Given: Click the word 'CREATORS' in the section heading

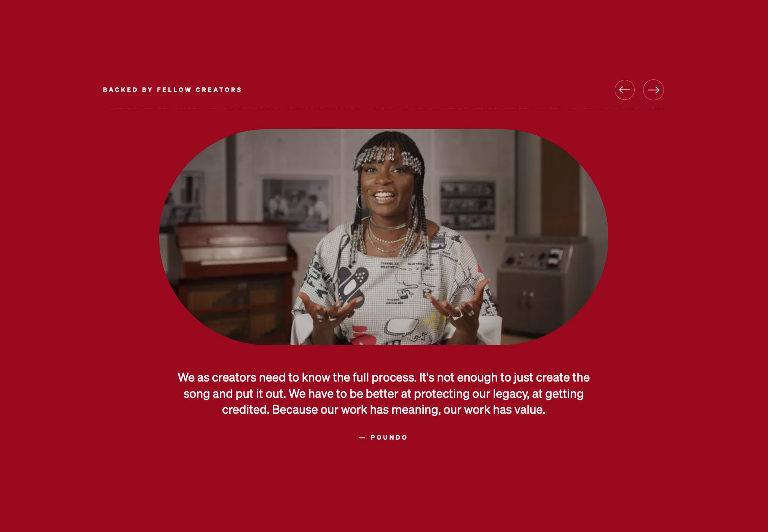Looking at the screenshot, I should tap(219, 90).
